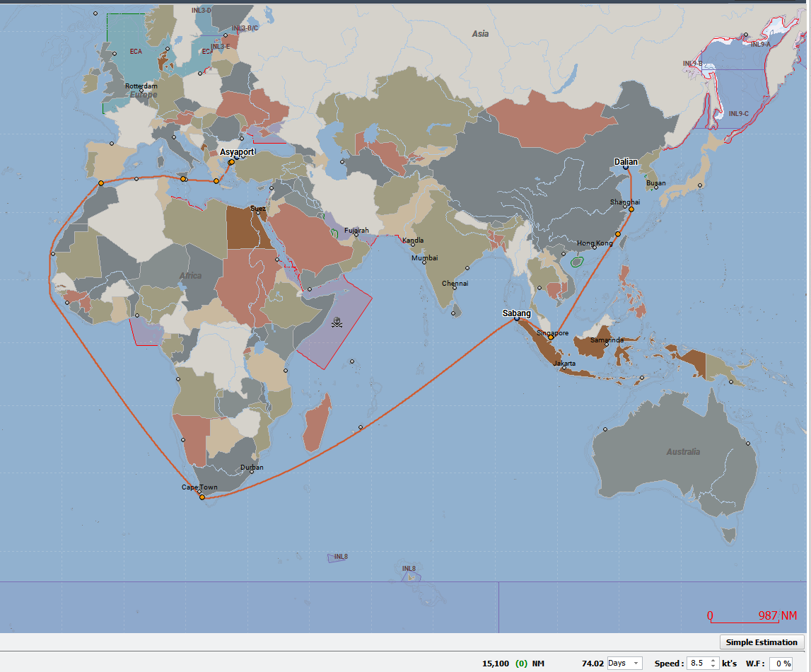
Task: Click the INL9-B zone label
Action: click(x=692, y=64)
